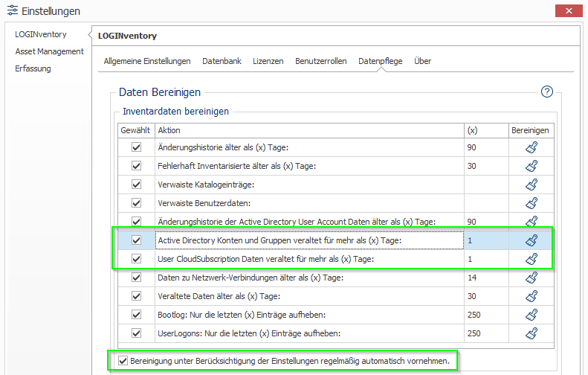588x375 pixels.
Task: Open Erfassung settings section
Action: pyautogui.click(x=33, y=68)
